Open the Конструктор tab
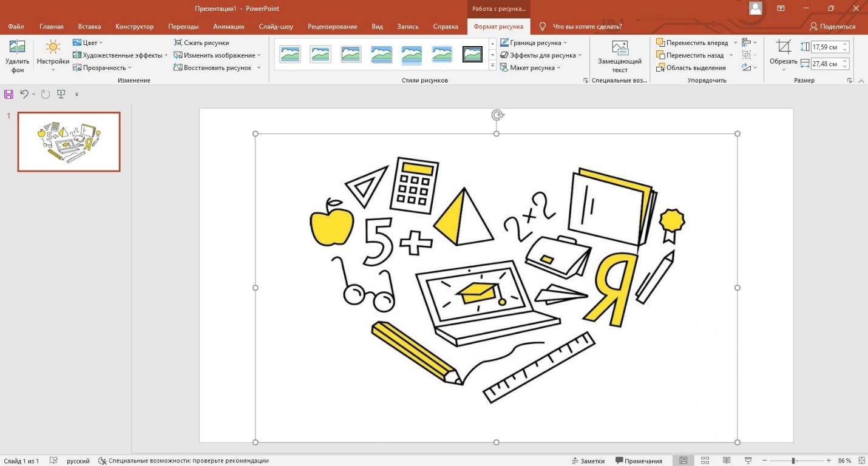Image resolution: width=868 pixels, height=466 pixels. (x=134, y=27)
